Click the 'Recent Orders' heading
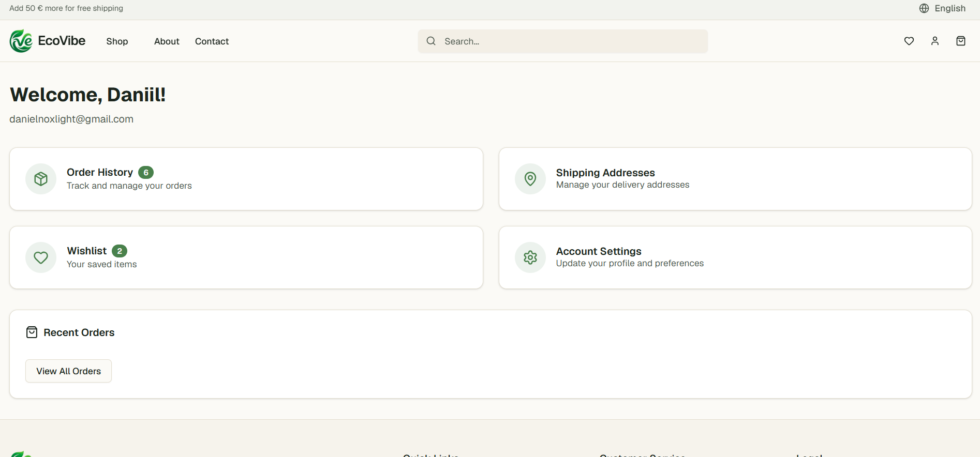This screenshot has height=457, width=980. click(x=79, y=332)
